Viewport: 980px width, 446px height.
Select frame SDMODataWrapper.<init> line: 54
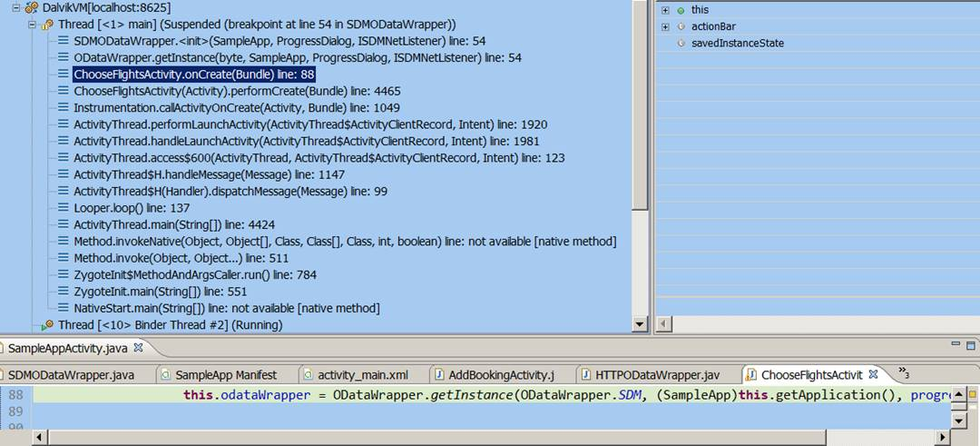click(x=280, y=41)
